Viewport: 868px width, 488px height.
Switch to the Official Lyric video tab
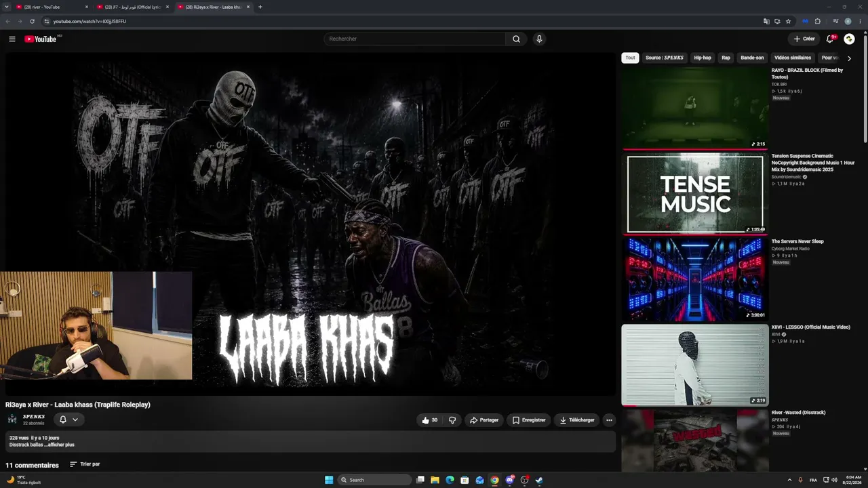point(133,7)
